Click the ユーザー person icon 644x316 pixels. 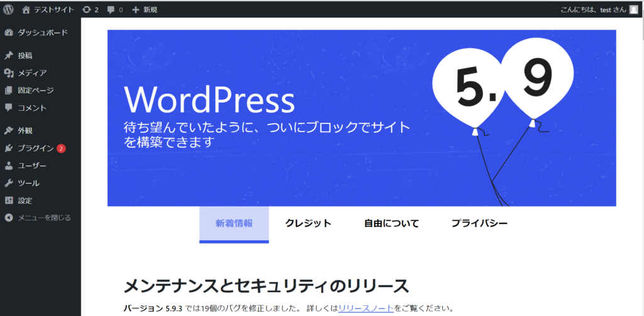[x=9, y=166]
